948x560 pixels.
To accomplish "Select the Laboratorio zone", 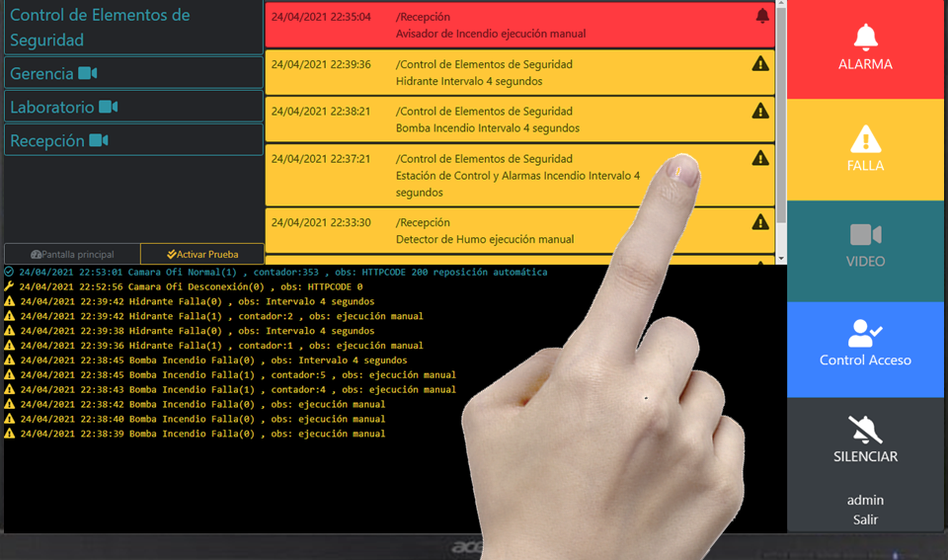I will [x=133, y=107].
